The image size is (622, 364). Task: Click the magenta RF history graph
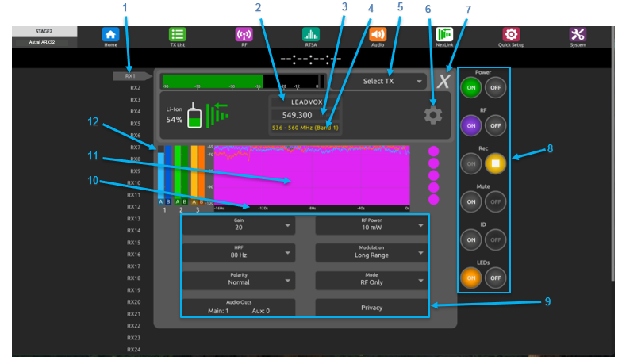click(312, 175)
